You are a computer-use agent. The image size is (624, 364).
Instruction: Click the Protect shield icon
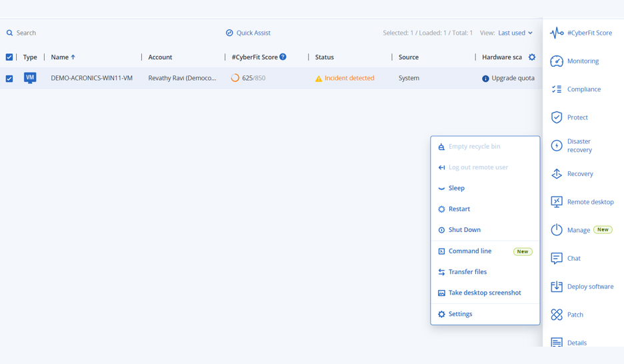(557, 117)
